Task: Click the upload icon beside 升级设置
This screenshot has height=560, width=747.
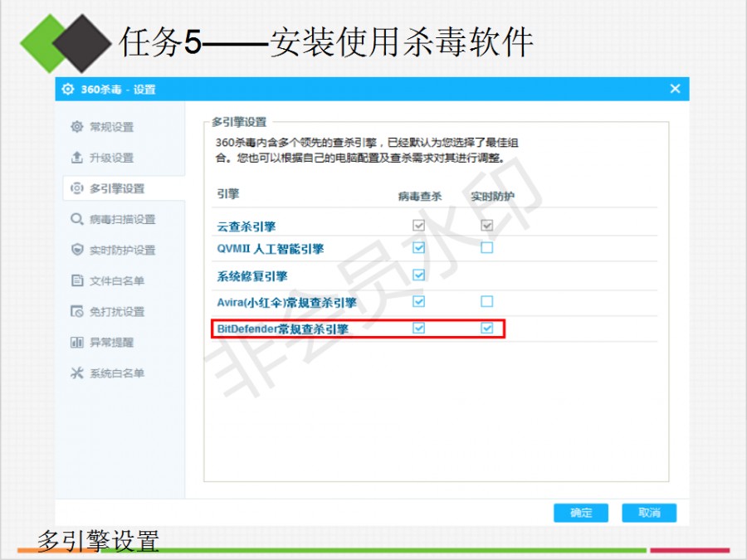Action: point(77,158)
